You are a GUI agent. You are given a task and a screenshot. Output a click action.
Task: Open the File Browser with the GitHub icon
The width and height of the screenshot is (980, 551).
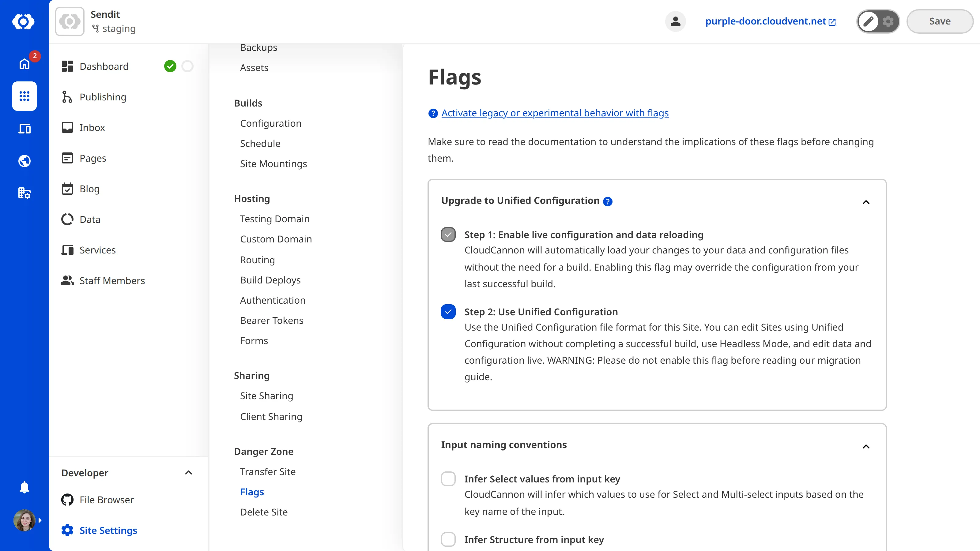point(67,499)
